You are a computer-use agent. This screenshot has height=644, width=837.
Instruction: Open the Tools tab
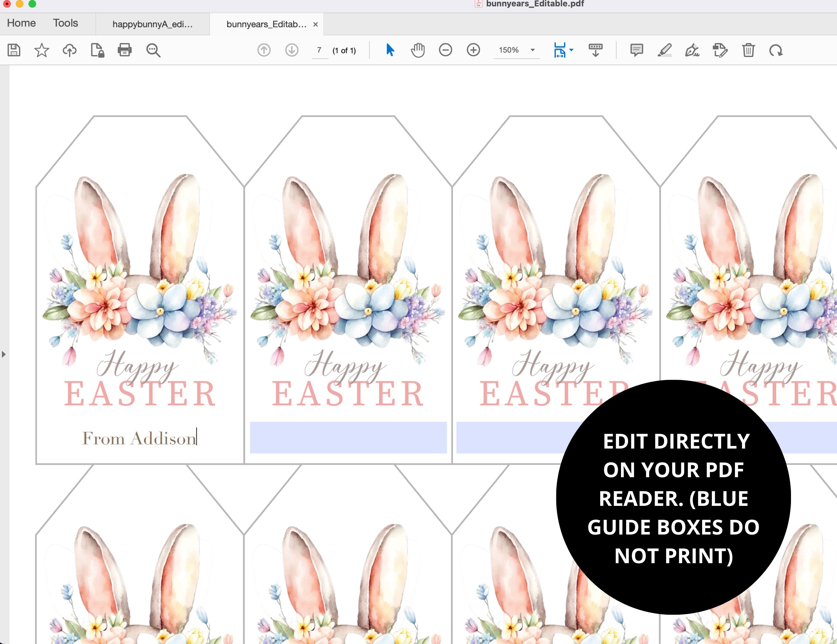coord(66,23)
